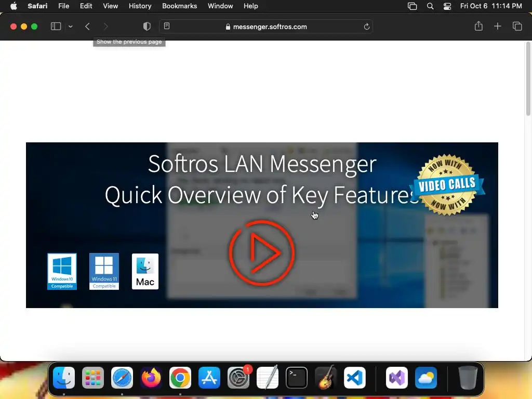
Task: Open Terminal from the Dock
Action: click(297, 378)
